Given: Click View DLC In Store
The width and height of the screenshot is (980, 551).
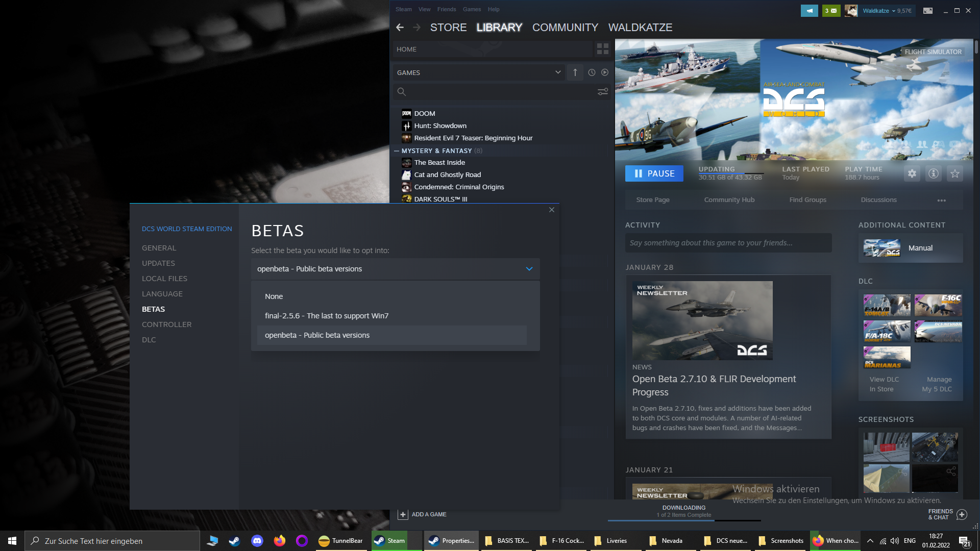Looking at the screenshot, I should 884,384.
